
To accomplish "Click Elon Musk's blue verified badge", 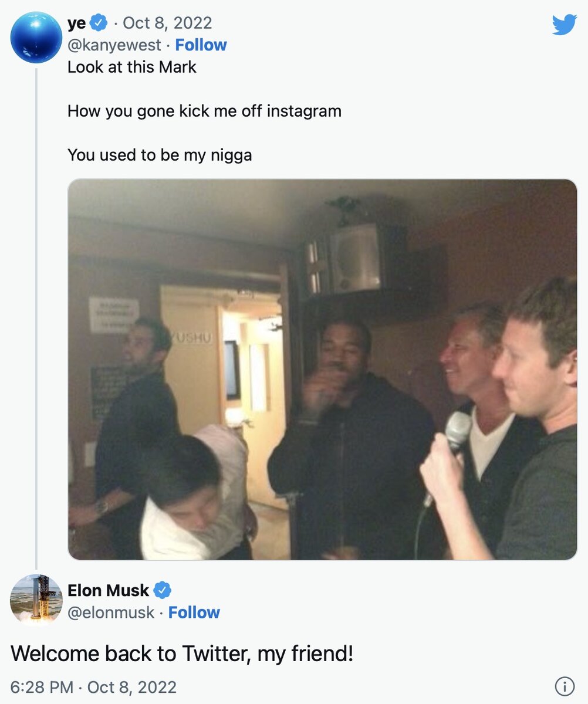I will point(162,590).
